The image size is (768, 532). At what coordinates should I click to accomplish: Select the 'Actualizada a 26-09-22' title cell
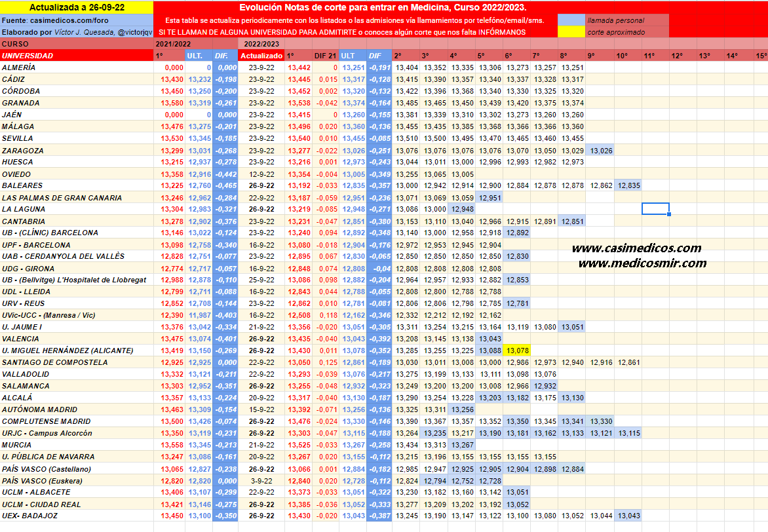[77, 7]
